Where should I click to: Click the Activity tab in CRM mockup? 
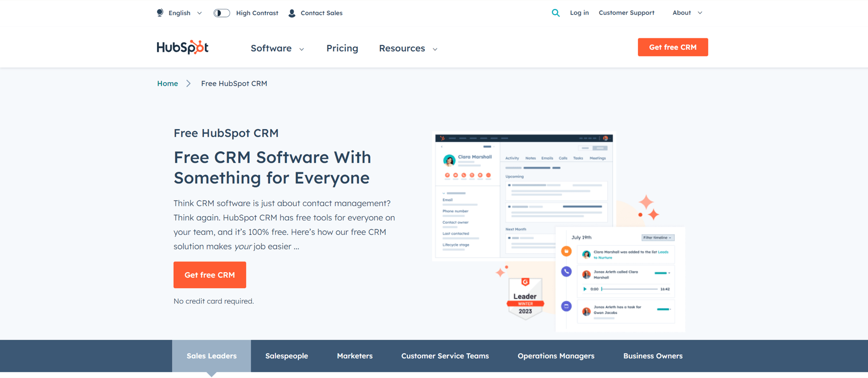click(512, 158)
